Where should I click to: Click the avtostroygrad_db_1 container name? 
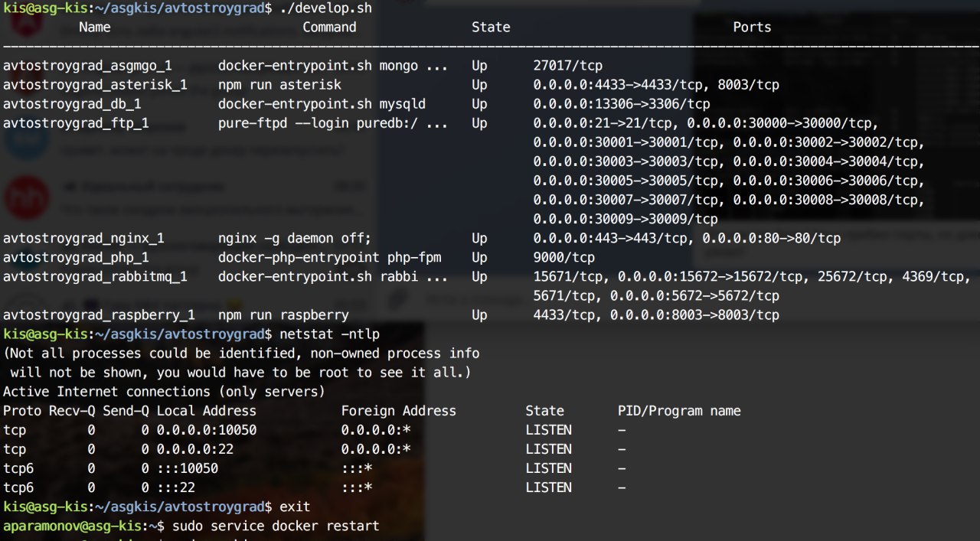(72, 104)
